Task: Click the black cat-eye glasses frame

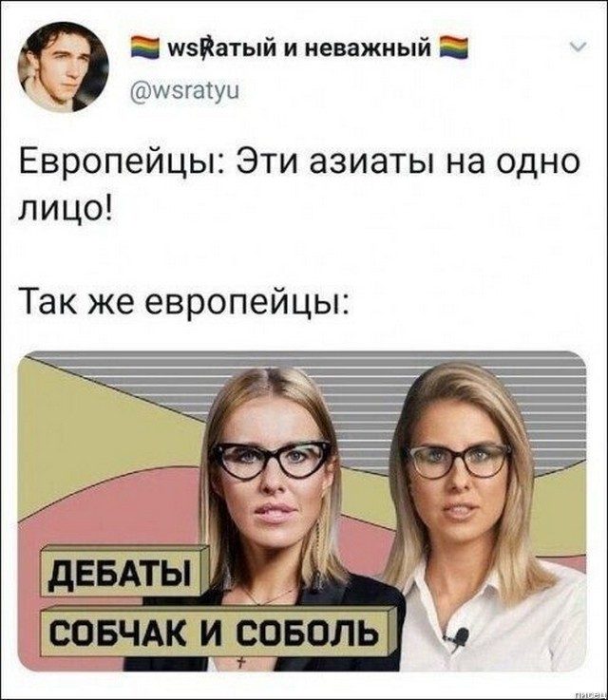Action: (272, 460)
